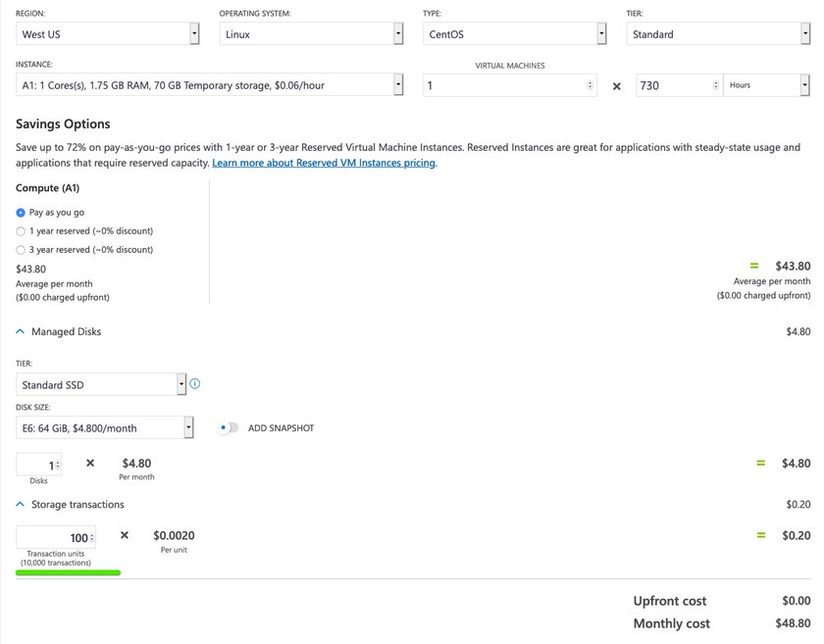Image resolution: width=824 pixels, height=644 pixels.
Task: Click the Disks quantity stepper
Action: [x=39, y=465]
